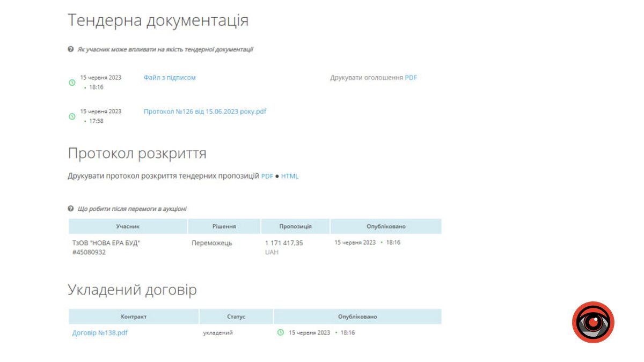This screenshot has height=362, width=644.
Task: Open the "Файл з підписом" document
Action: point(169,77)
